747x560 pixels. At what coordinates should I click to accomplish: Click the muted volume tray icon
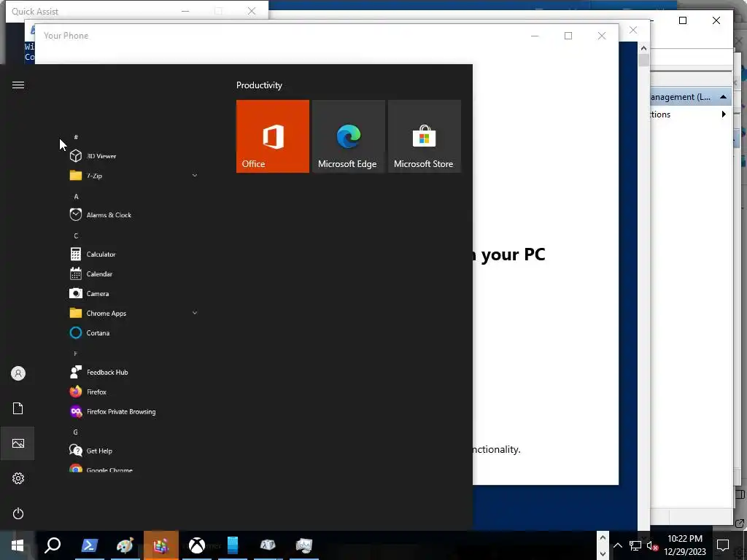pos(652,545)
